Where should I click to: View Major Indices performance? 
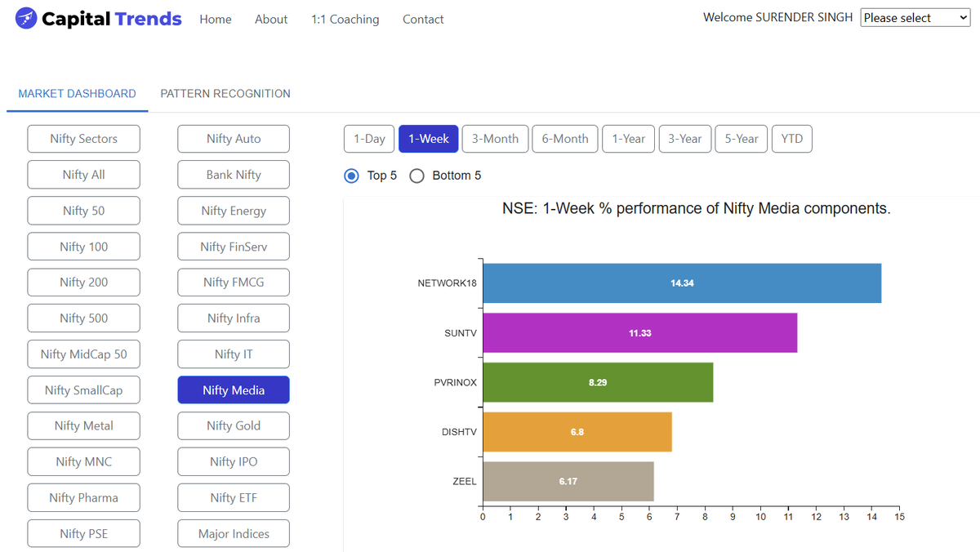tap(233, 533)
